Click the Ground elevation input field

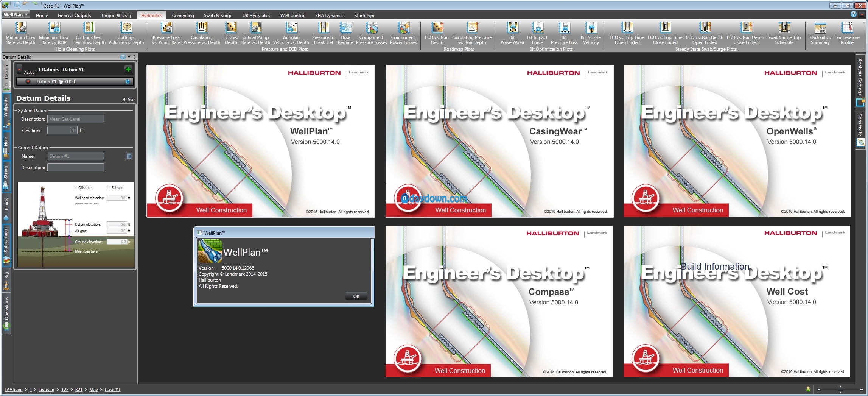pos(117,242)
